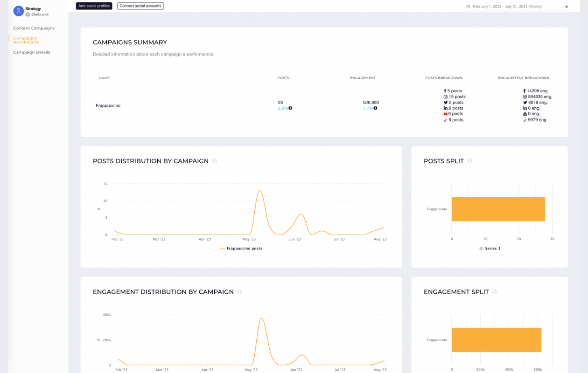
Task: Click info icon of Posts Distribution chart
Action: [215, 161]
